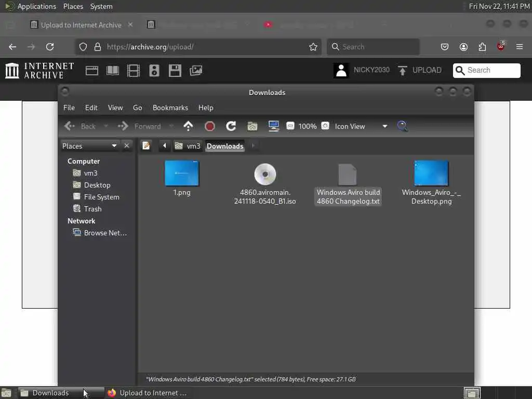
Task: Open uBlock Origin extension icon
Action: coord(501,46)
